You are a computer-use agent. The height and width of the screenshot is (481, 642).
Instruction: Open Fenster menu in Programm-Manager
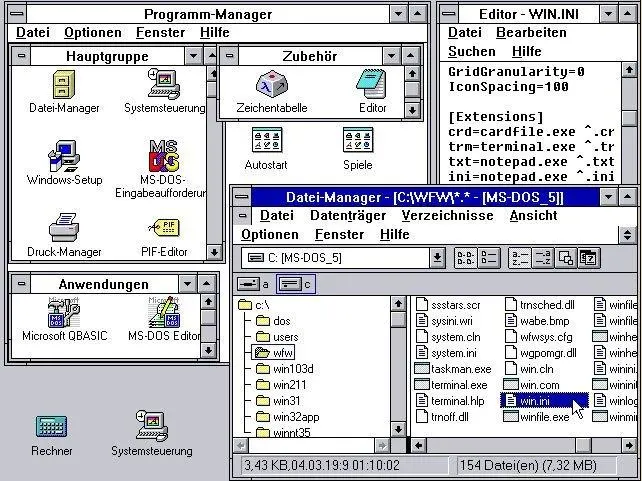coord(160,32)
